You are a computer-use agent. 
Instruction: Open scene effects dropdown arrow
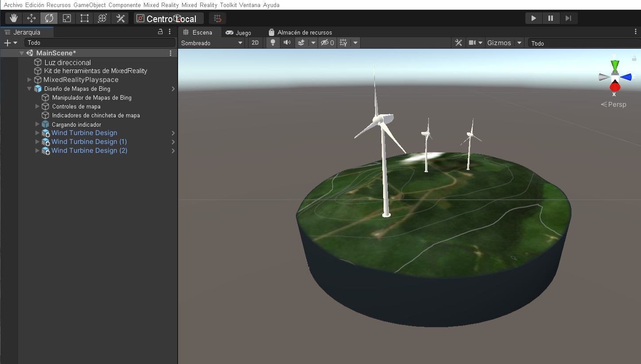coord(313,43)
